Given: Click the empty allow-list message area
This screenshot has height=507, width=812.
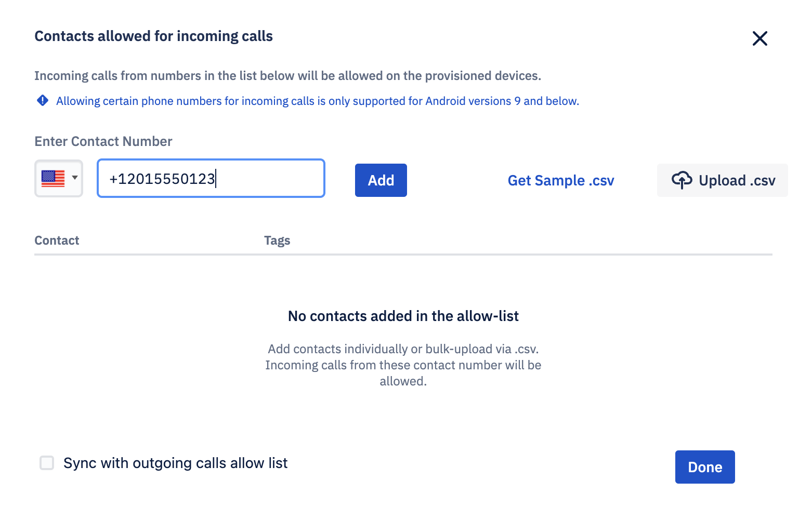Looking at the screenshot, I should pos(403,347).
